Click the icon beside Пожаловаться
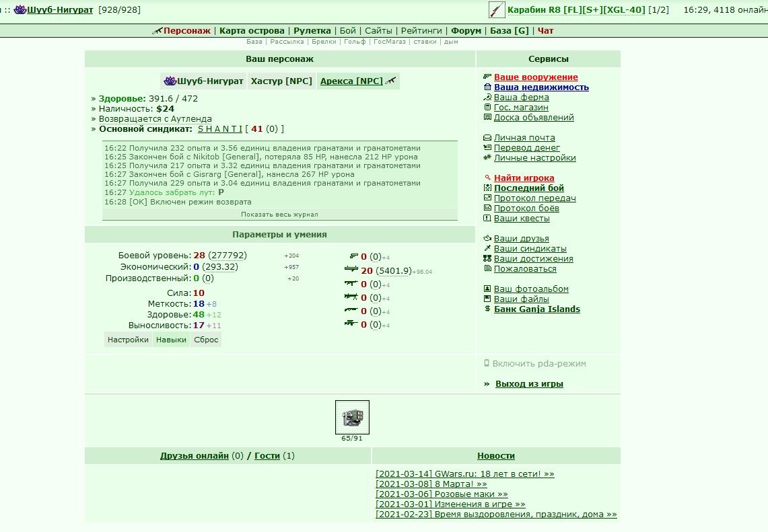Image resolution: width=768 pixels, height=532 pixels. pos(487,268)
